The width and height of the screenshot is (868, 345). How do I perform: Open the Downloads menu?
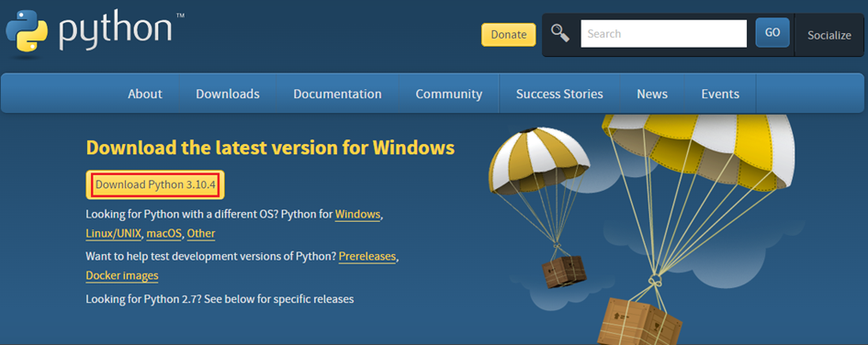click(x=228, y=94)
